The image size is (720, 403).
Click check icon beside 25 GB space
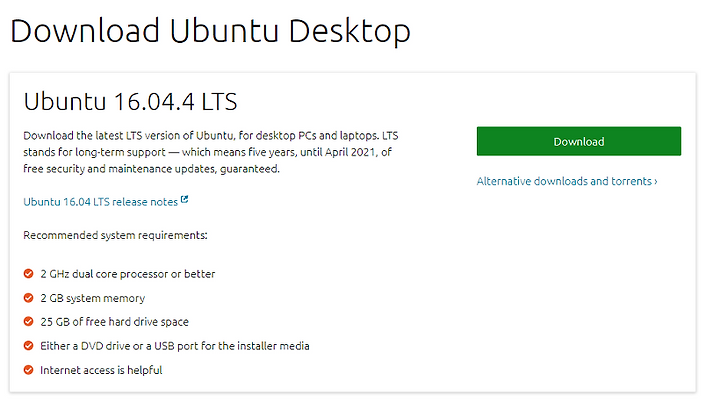tap(28, 321)
